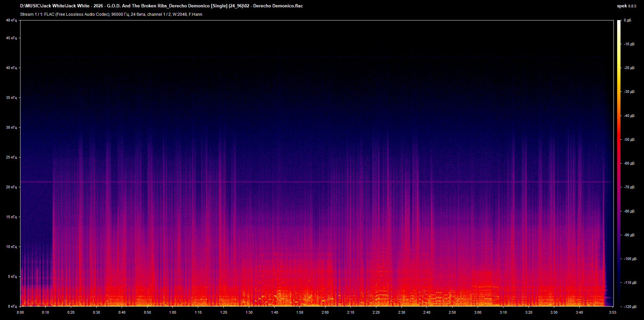Click the 0:00 timeline marker
644x320 pixels.
point(20,312)
